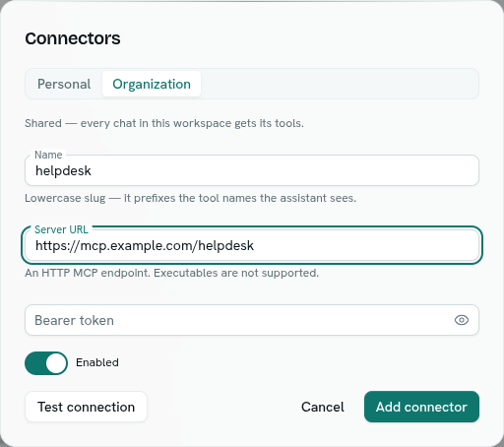This screenshot has width=504, height=447.
Task: Reveal bearer token with eye icon
Action: (x=462, y=320)
